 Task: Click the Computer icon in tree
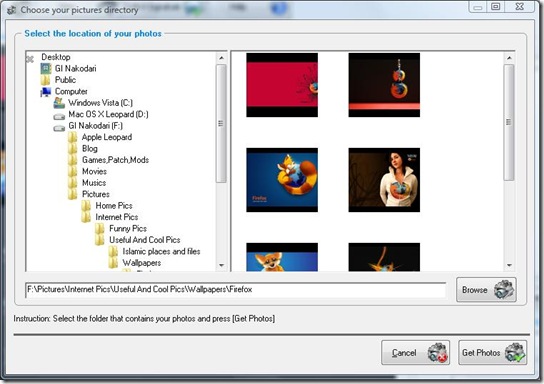[45, 92]
